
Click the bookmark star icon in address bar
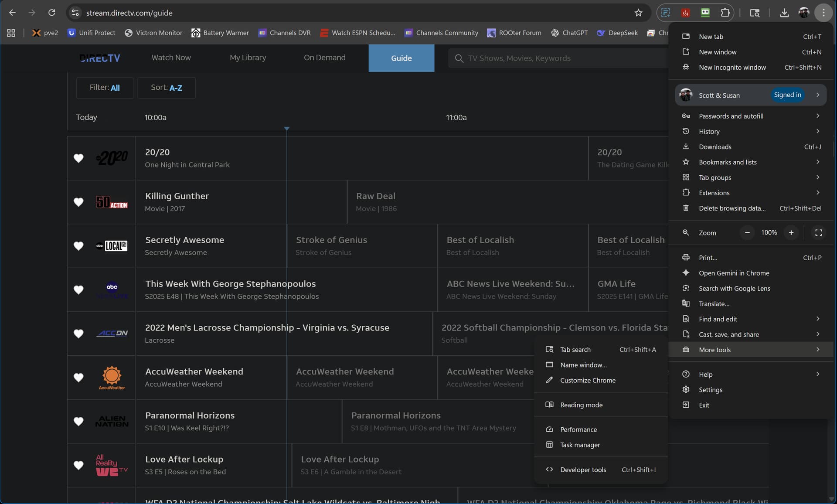coord(638,13)
